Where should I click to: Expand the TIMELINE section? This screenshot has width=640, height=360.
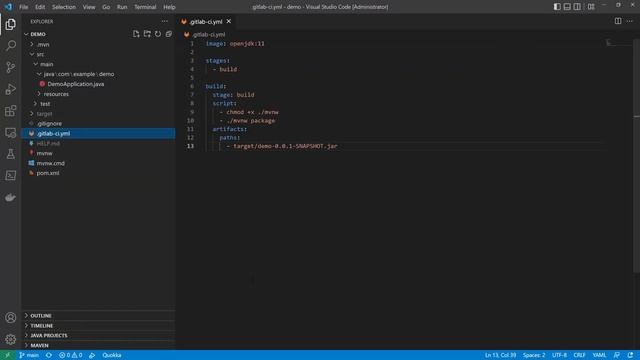[98, 326]
